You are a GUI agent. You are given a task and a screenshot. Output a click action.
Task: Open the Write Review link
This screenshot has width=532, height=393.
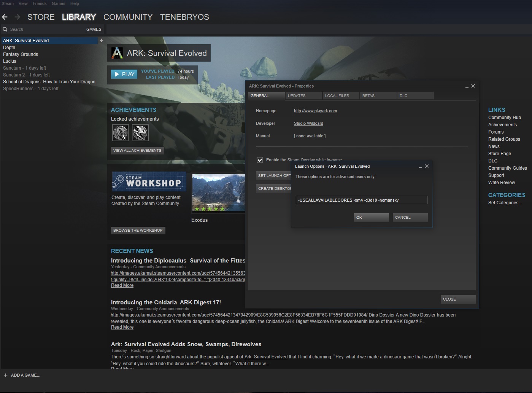coord(502,183)
